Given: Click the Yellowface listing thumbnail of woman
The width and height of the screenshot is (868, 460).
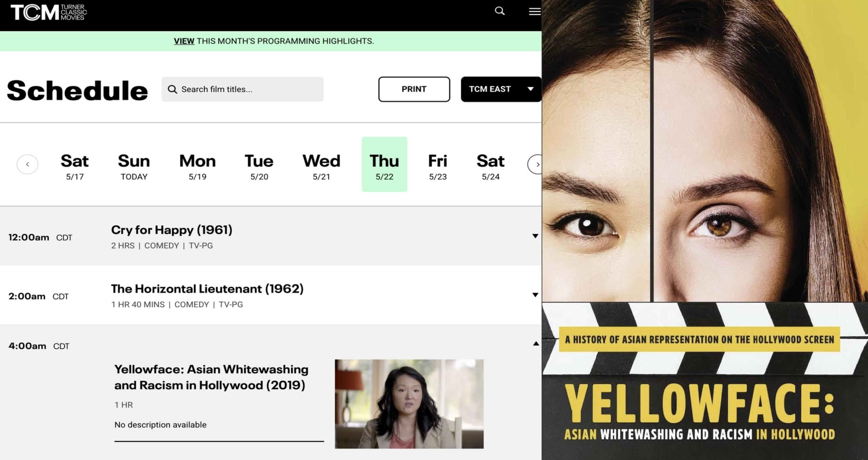Looking at the screenshot, I should point(409,404).
